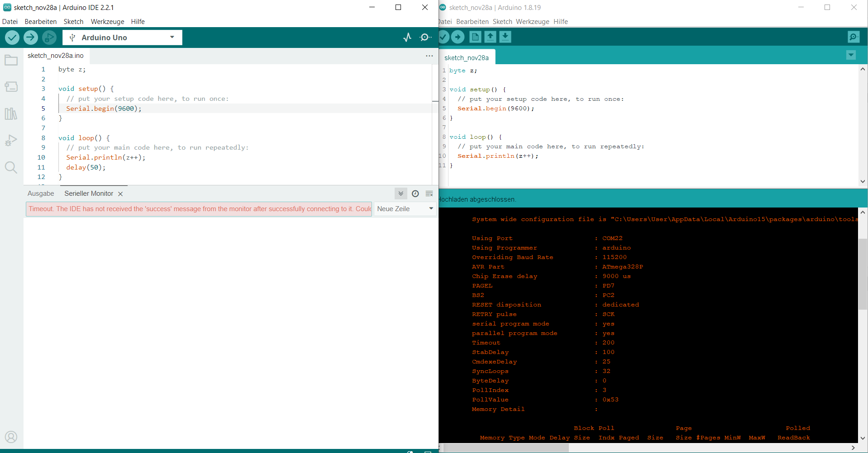Click Serial.begin(9600) line in IDE 2.2.1
The height and width of the screenshot is (453, 868).
tap(104, 109)
